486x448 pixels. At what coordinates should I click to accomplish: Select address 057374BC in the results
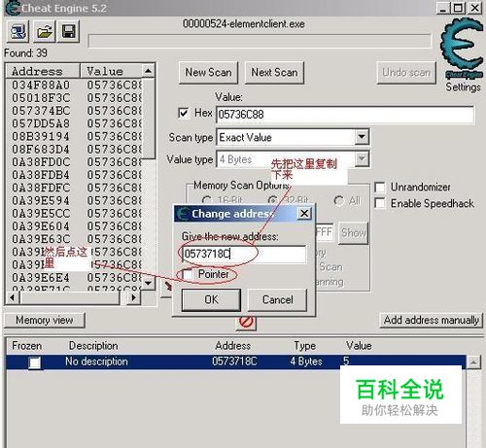41,111
